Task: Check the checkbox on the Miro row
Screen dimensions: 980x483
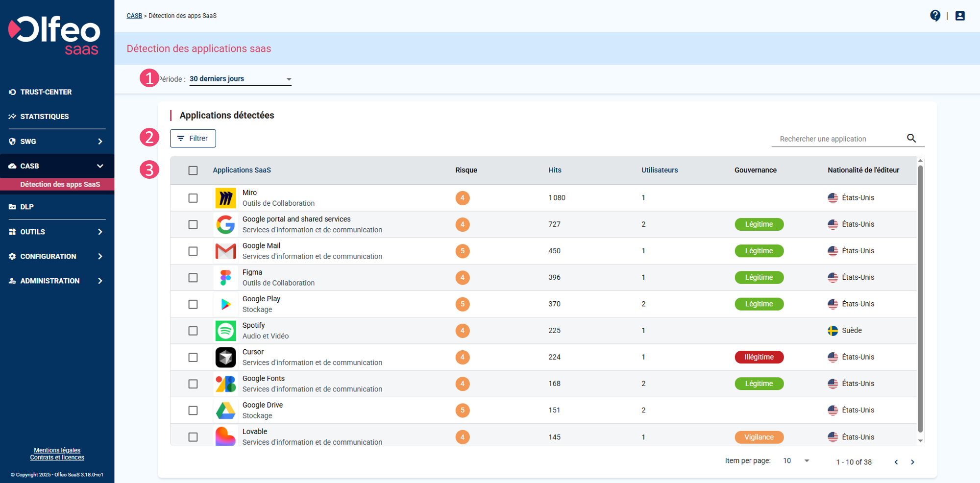Action: 193,198
